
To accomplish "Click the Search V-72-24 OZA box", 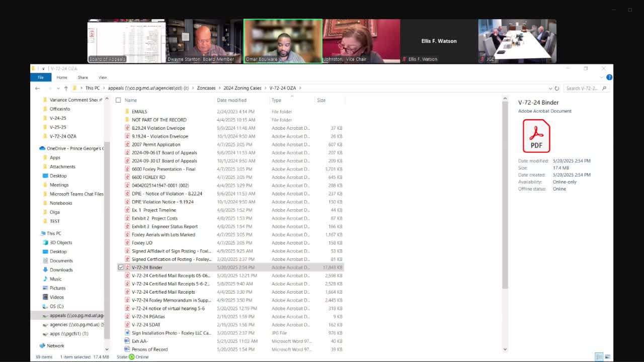I will (x=582, y=88).
